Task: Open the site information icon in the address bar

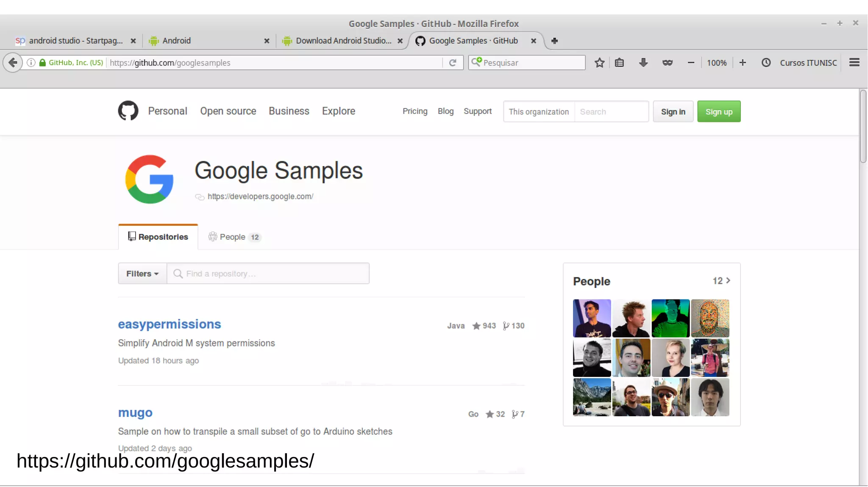Action: (31, 63)
